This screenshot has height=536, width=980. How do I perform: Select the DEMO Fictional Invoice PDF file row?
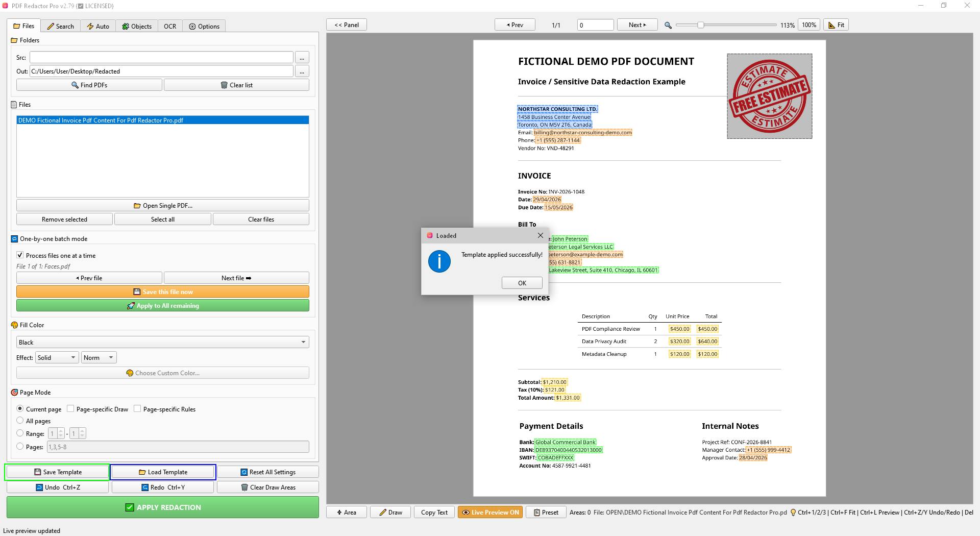point(163,120)
